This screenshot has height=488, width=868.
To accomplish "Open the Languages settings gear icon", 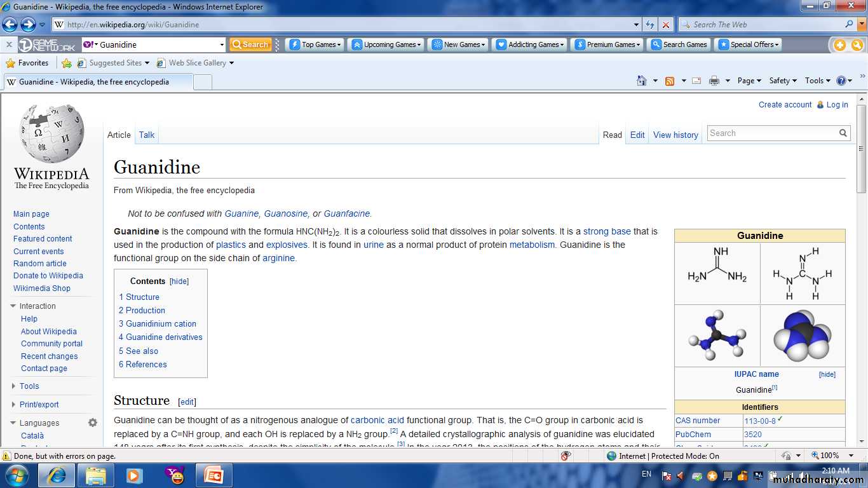I will coord(93,423).
